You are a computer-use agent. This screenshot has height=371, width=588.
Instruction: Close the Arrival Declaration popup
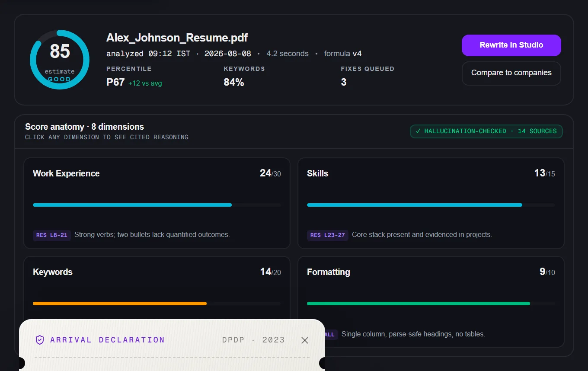pyautogui.click(x=305, y=340)
